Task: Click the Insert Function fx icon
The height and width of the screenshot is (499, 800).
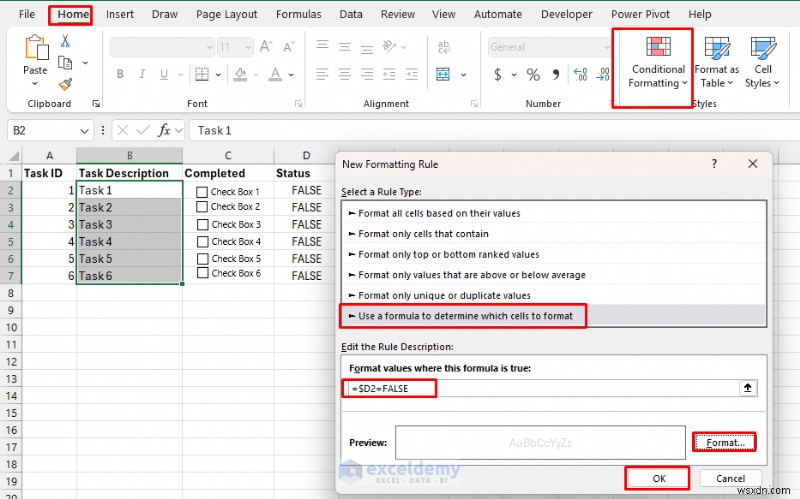Action: click(x=164, y=130)
